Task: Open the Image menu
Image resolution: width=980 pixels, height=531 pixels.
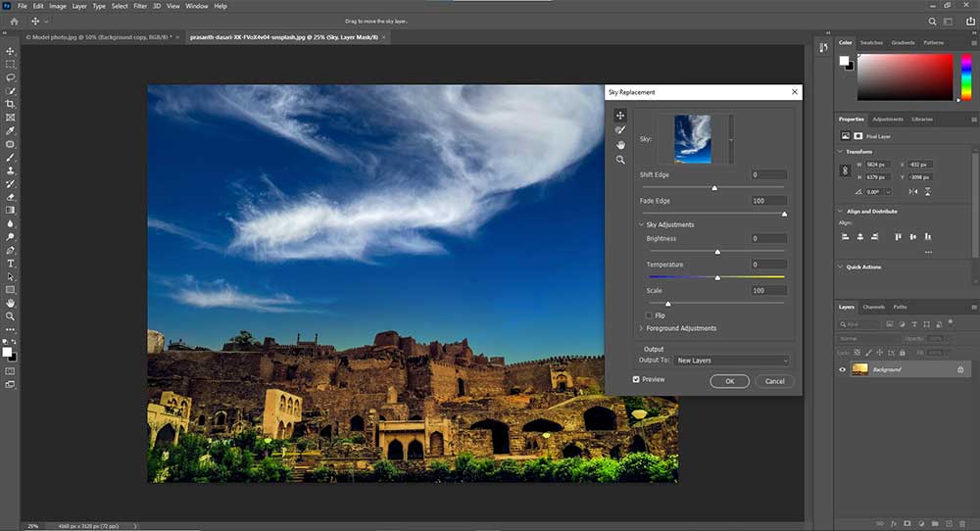Action: point(58,6)
